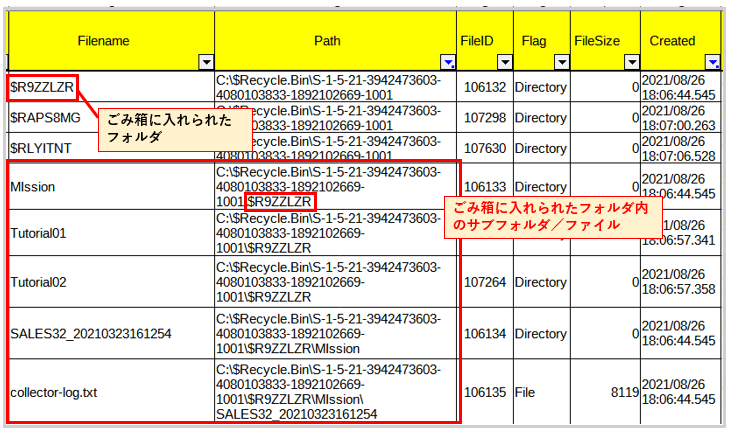The height and width of the screenshot is (434, 730).
Task: Open the Path column filter dropdown
Action: pyautogui.click(x=448, y=62)
